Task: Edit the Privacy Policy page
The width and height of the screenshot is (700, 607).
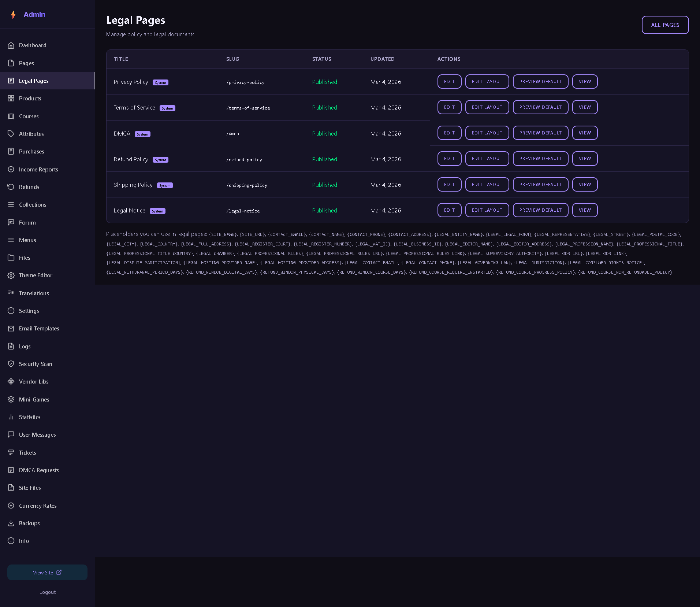Action: (449, 82)
